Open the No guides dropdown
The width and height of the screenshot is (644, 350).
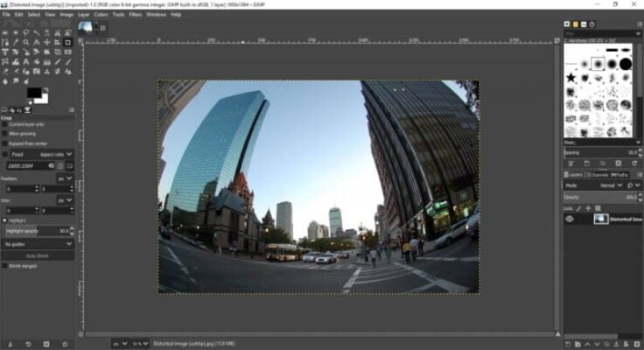(x=38, y=244)
